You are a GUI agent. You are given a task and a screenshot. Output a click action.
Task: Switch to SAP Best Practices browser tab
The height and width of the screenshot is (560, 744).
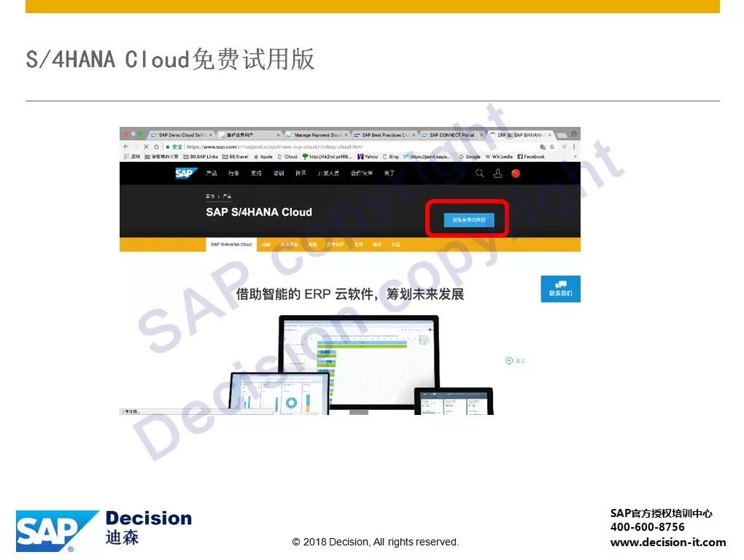(x=385, y=135)
